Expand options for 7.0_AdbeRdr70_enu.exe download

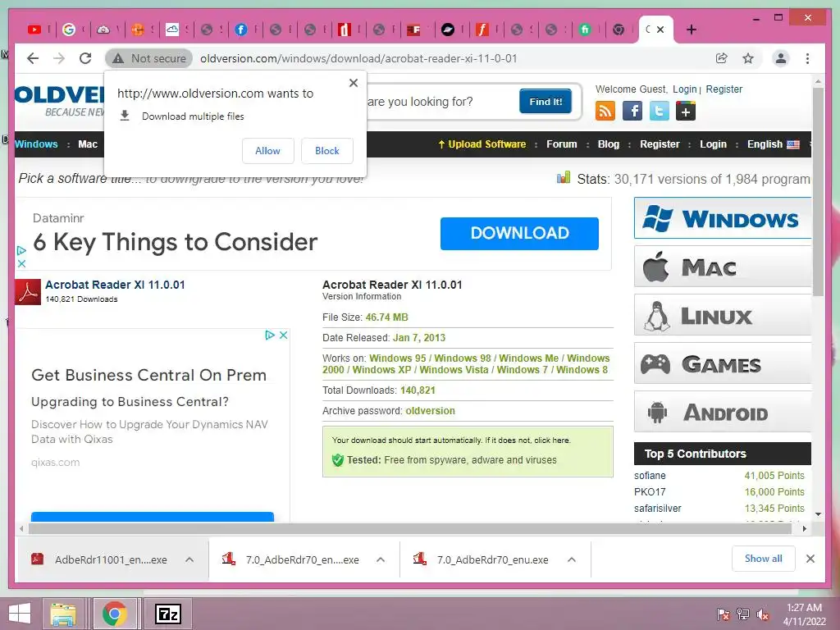[x=572, y=559]
